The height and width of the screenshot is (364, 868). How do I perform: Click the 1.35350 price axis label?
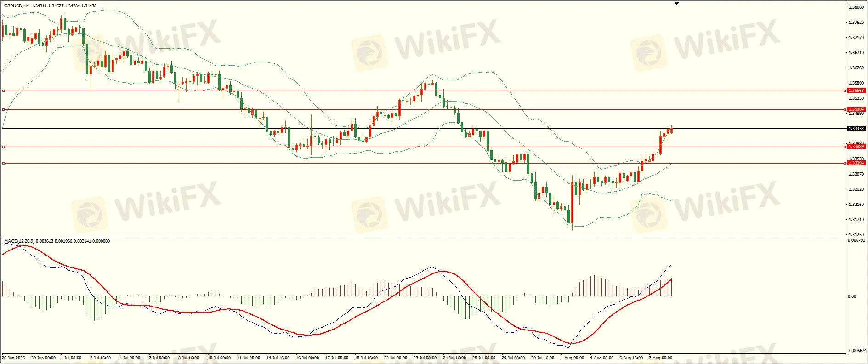[857, 98]
